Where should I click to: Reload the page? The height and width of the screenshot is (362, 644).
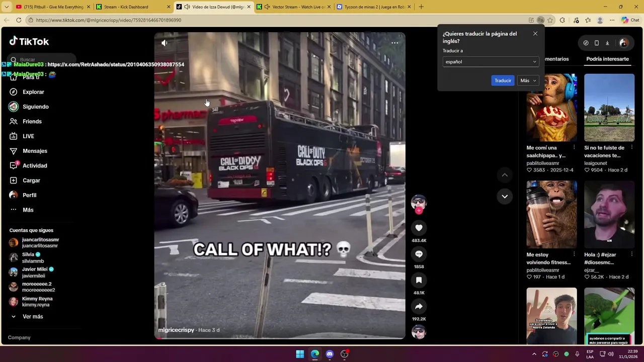19,20
